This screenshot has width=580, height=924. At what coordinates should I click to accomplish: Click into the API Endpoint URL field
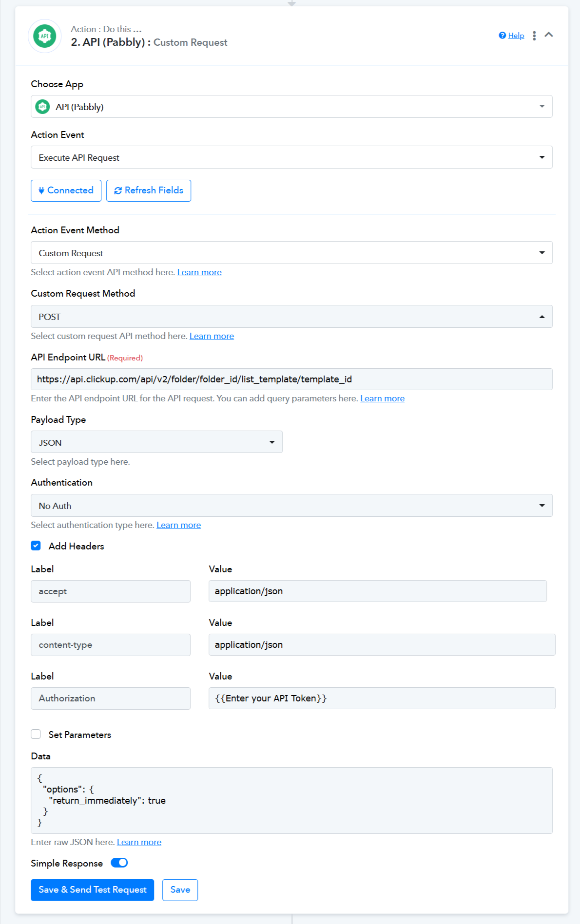click(x=291, y=379)
